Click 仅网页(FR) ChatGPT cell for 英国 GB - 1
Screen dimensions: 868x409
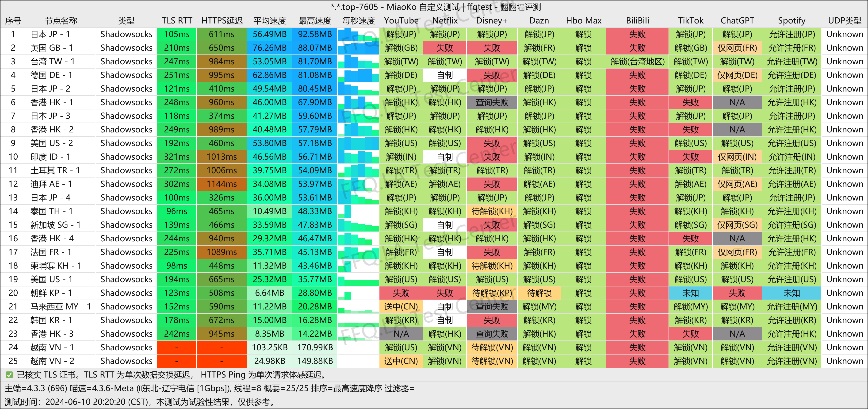pyautogui.click(x=737, y=48)
